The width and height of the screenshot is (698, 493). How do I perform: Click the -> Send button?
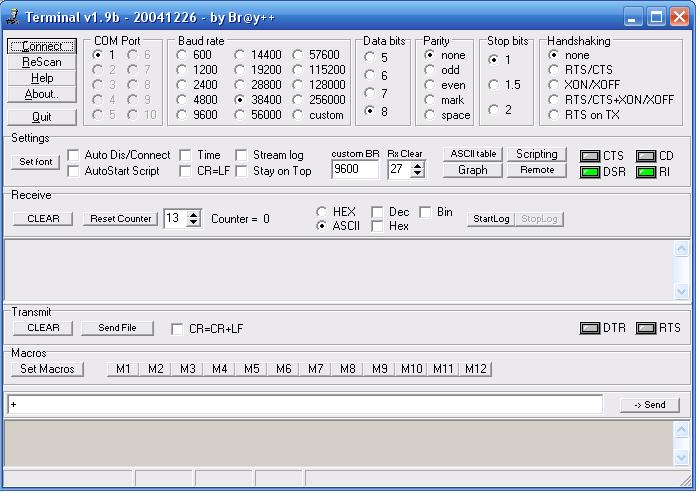[x=650, y=405]
